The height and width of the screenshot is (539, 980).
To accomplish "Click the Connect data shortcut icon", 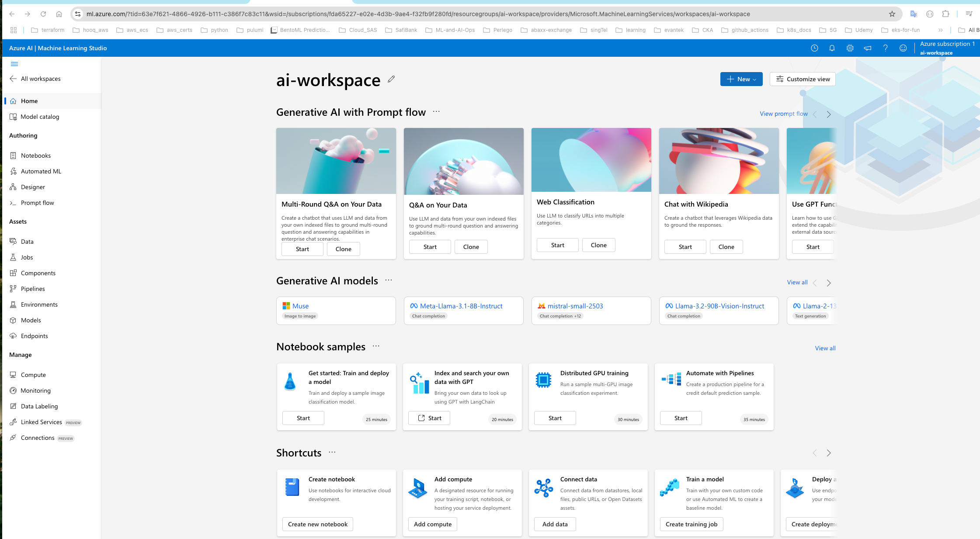I will [x=543, y=488].
